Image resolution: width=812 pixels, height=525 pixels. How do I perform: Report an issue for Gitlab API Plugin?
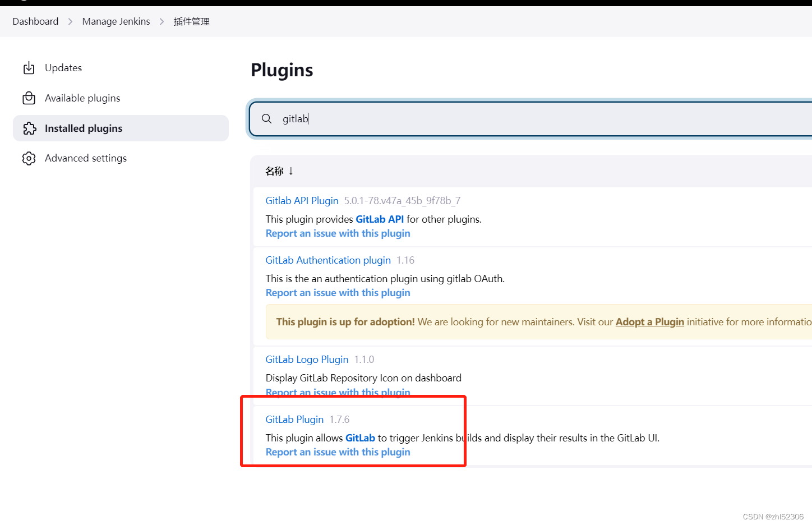point(338,233)
